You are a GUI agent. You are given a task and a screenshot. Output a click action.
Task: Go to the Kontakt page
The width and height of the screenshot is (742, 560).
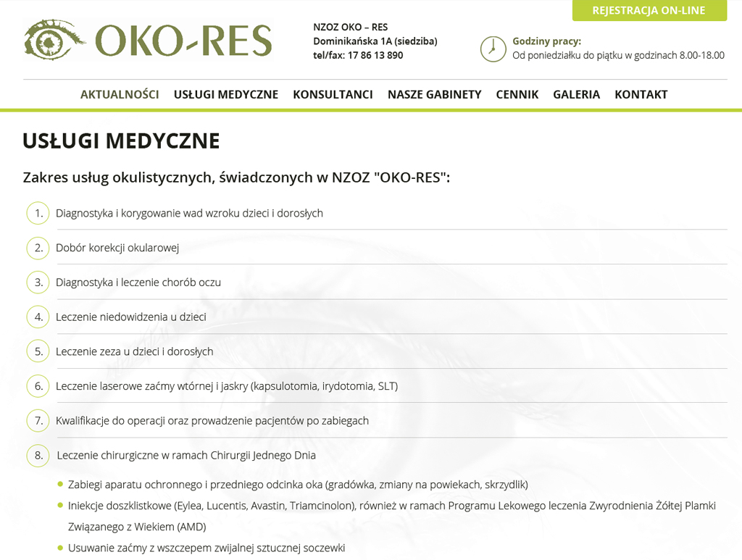(x=641, y=94)
